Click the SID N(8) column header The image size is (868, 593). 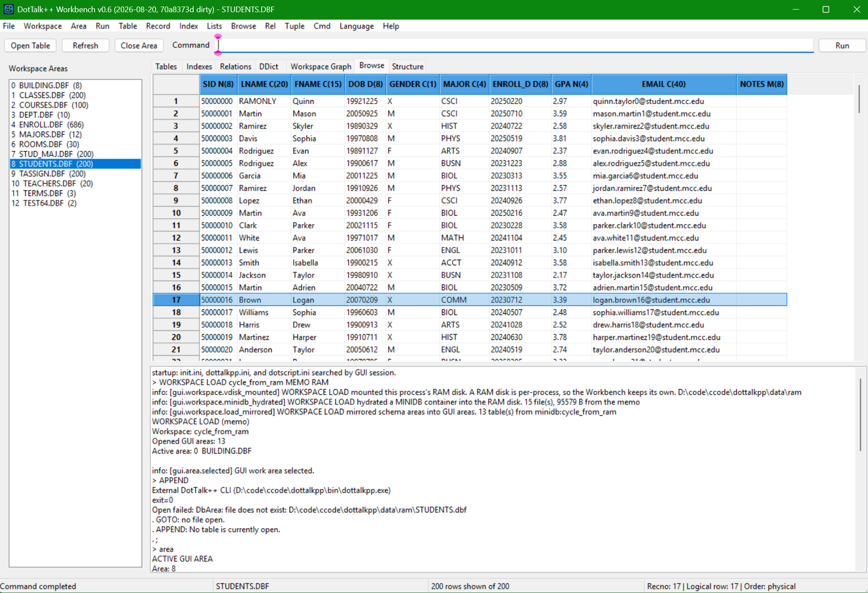coord(218,84)
